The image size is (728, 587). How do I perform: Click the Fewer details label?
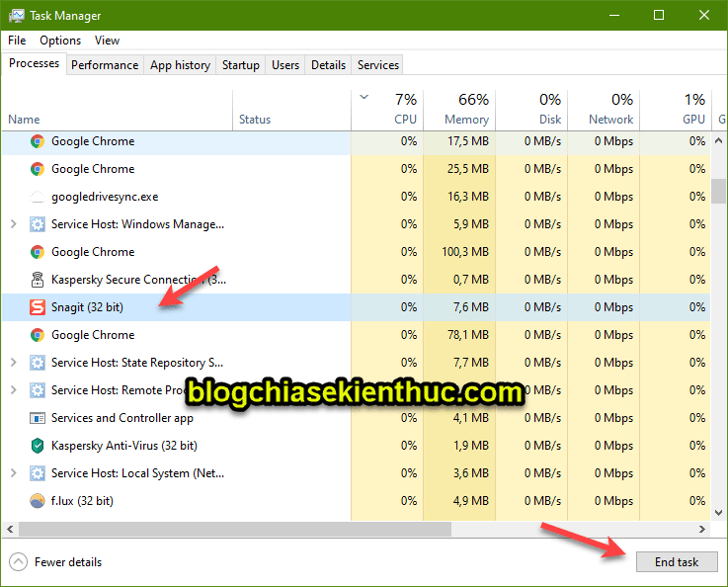click(68, 562)
